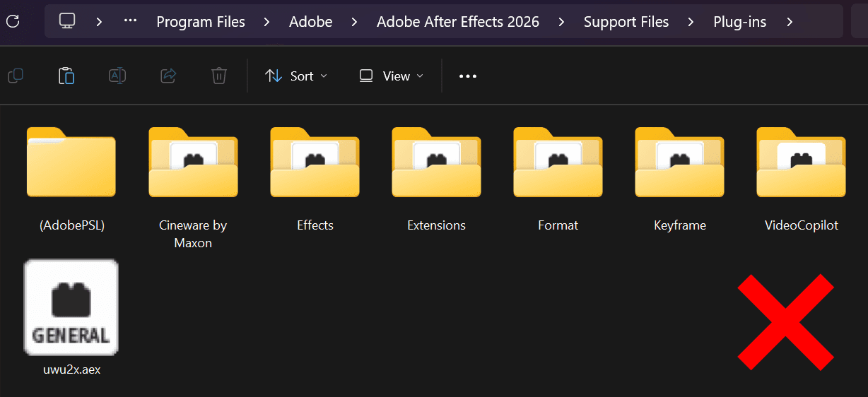Image resolution: width=868 pixels, height=397 pixels.
Task: Open the Sort dropdown
Action: [x=296, y=76]
